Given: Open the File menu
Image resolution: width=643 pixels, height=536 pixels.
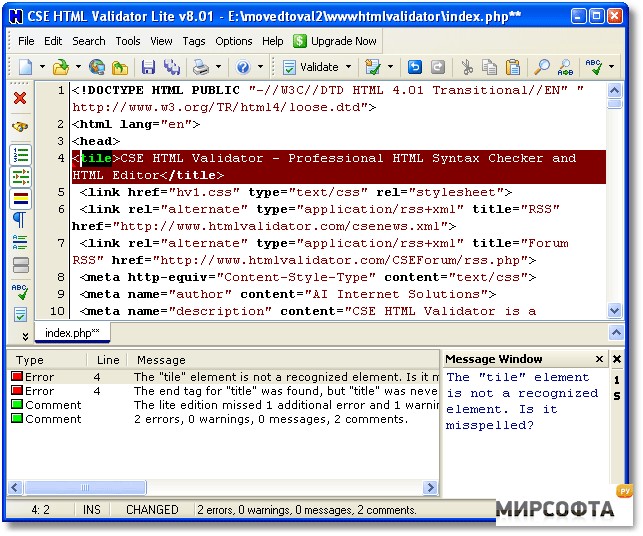Looking at the screenshot, I should (x=26, y=41).
